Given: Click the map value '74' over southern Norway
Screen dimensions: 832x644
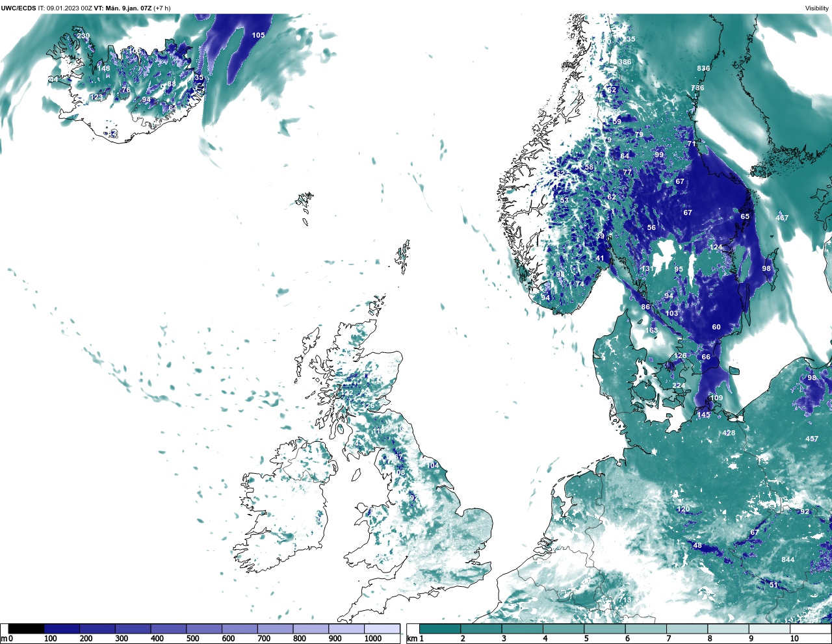Looking at the screenshot, I should click(580, 283).
